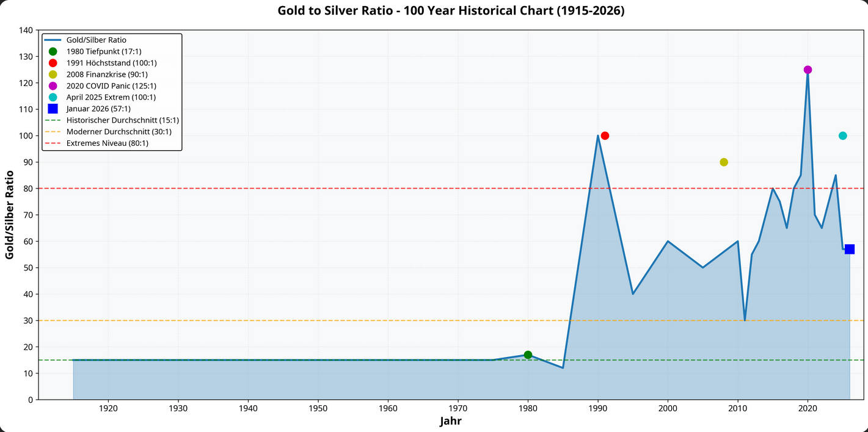Click the magenta legend swatch for 2020 COVID Panic
The height and width of the screenshot is (432, 868).
53,86
